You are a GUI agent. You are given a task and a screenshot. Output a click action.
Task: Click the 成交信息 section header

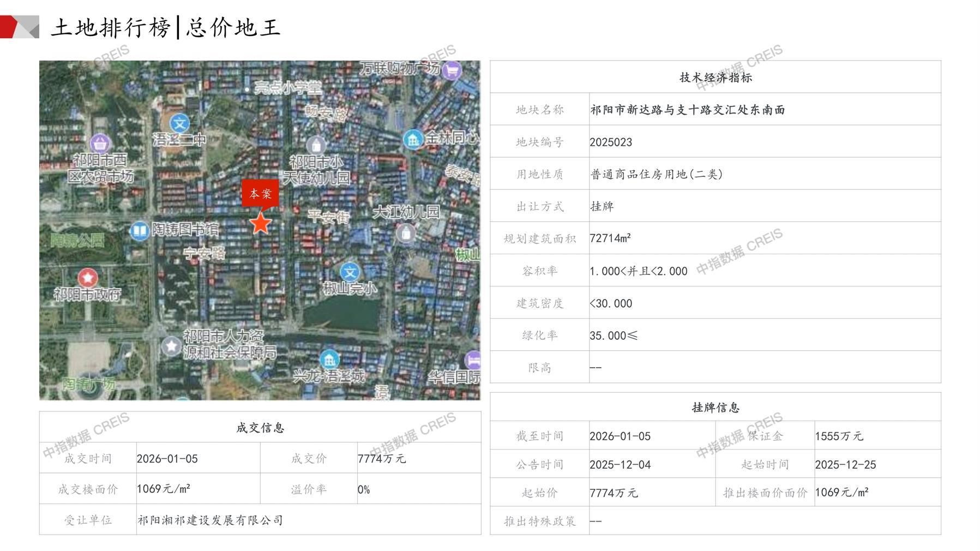[260, 428]
